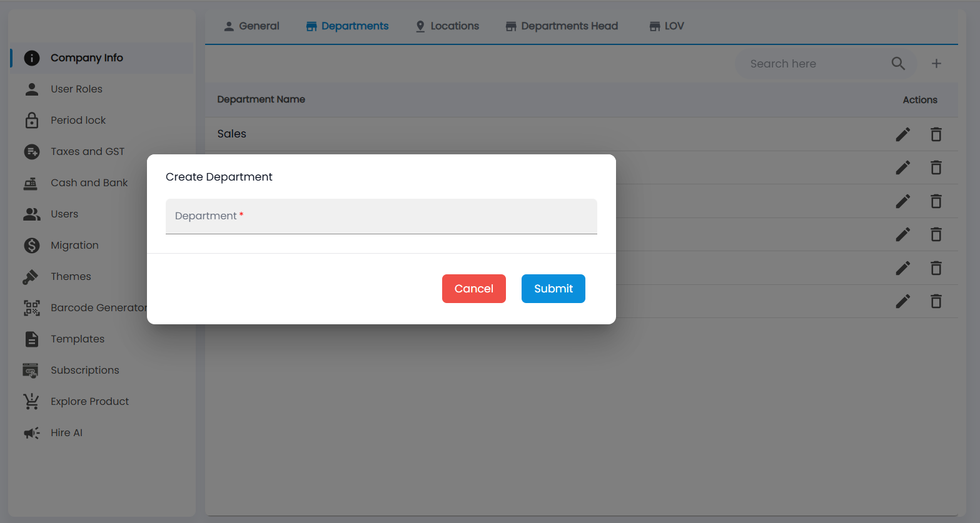
Task: Open Hire AI section
Action: click(x=103, y=433)
